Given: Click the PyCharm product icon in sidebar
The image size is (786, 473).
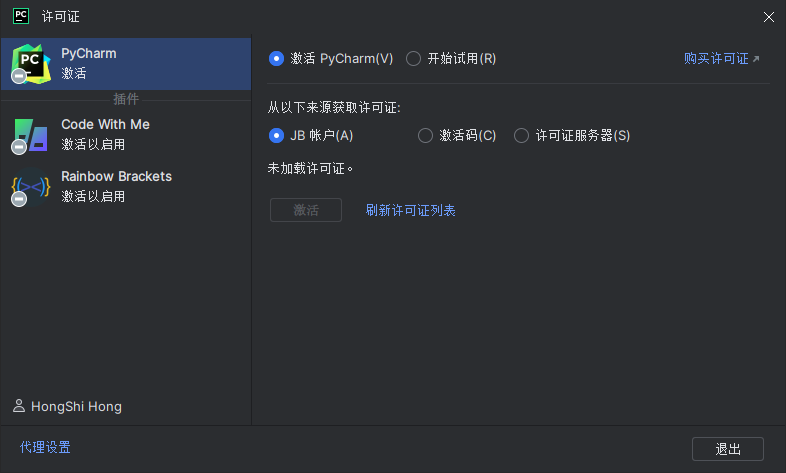Looking at the screenshot, I should click(31, 63).
